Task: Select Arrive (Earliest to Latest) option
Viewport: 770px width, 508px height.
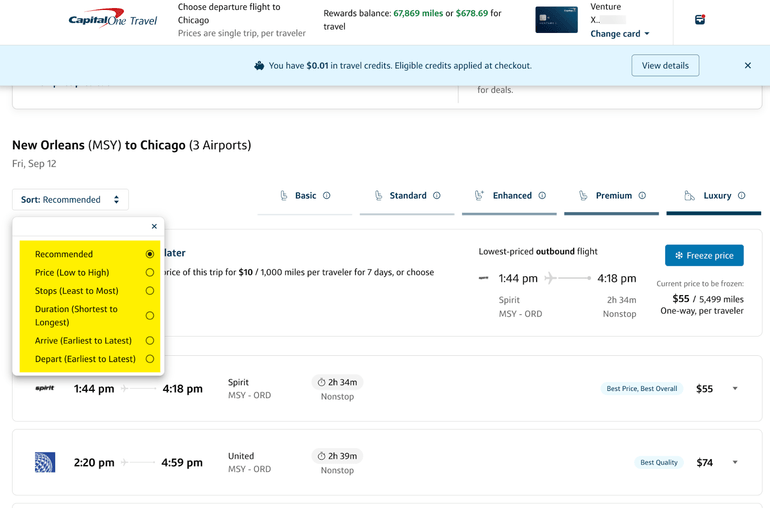Action: point(150,341)
